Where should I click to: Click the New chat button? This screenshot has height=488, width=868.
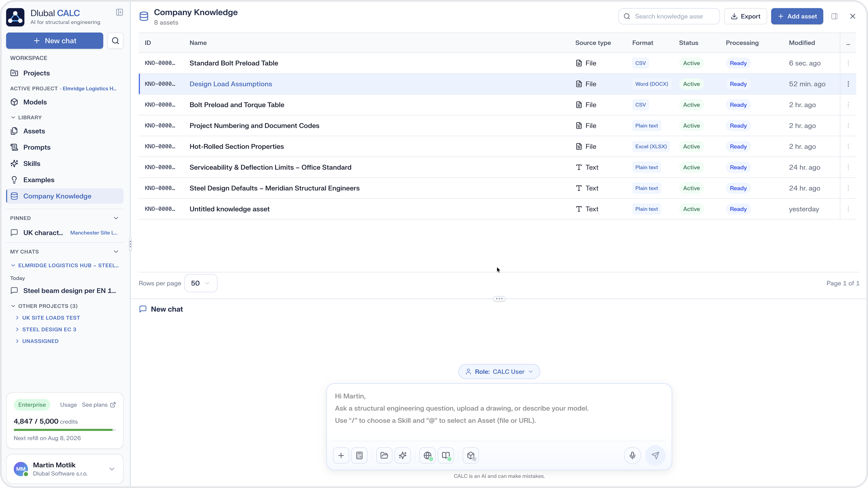point(55,41)
